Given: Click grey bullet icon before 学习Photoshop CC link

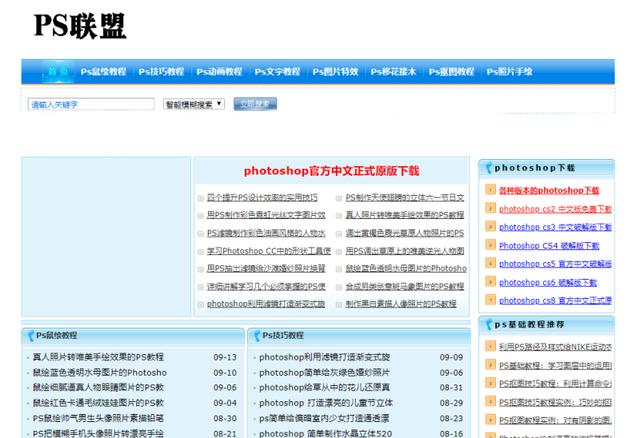Looking at the screenshot, I should click(200, 252).
